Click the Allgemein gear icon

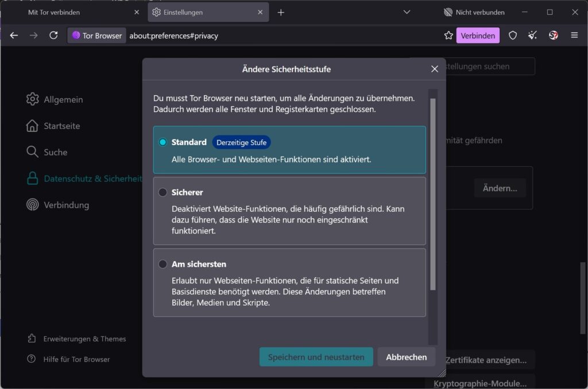(x=33, y=99)
